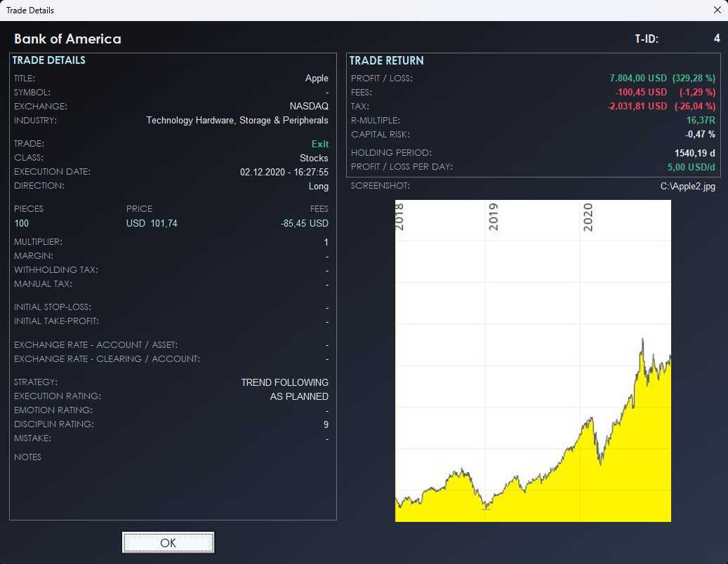
Task: Click the TRADE DETAILS section header
Action: coord(48,60)
